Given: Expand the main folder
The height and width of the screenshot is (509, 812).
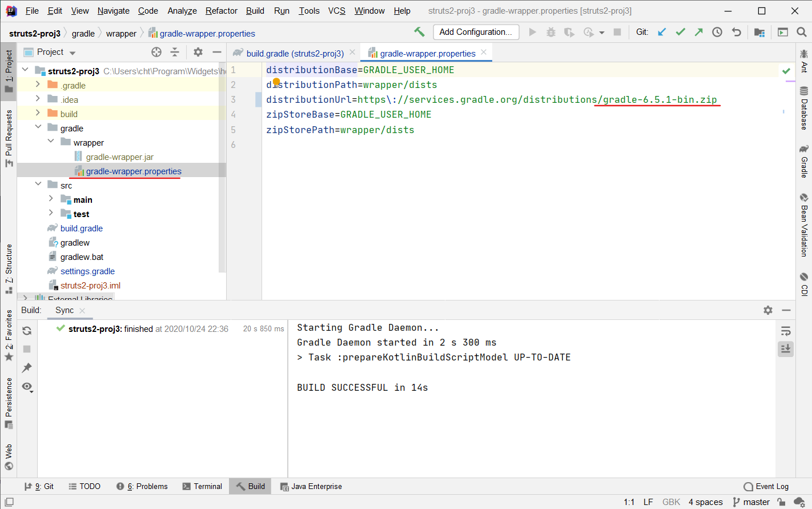Looking at the screenshot, I should tap(51, 199).
